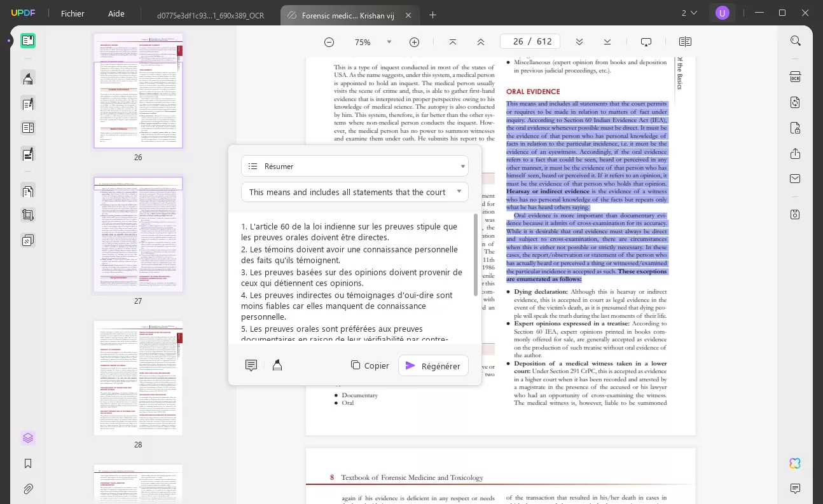Highlight the selected text from AI popup
The image size is (823, 504).
click(277, 365)
